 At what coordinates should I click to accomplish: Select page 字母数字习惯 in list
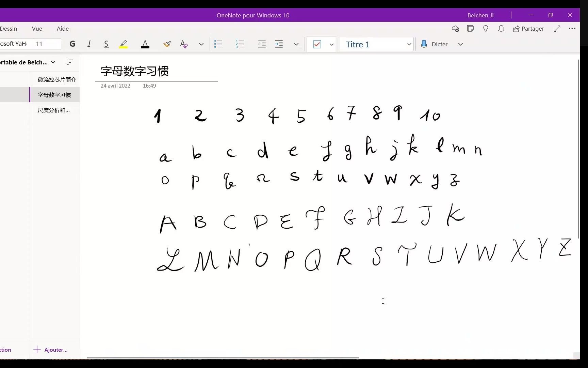(x=55, y=95)
